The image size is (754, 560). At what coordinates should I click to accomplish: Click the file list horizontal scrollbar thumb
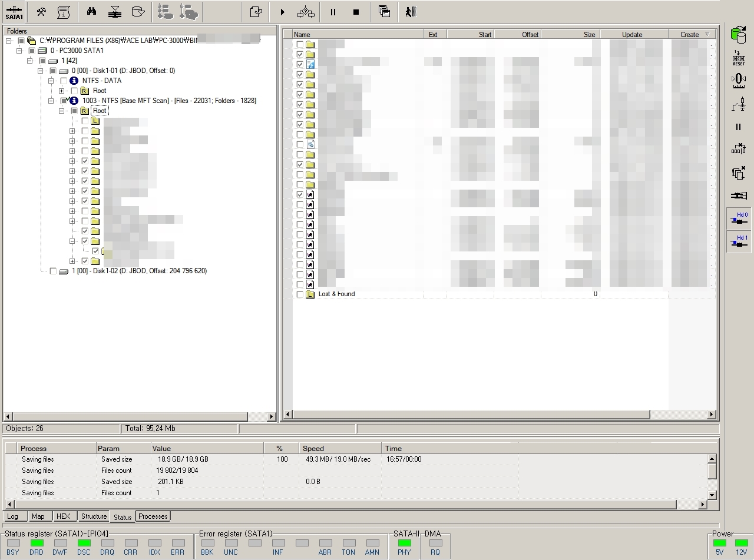coord(471,415)
